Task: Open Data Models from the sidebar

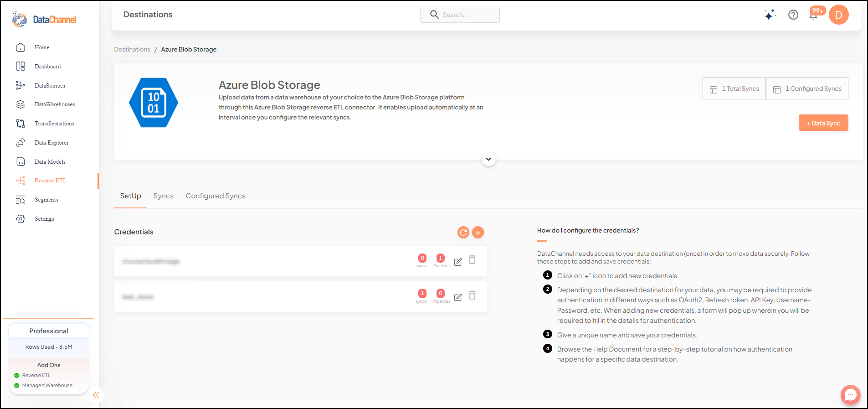Action: pyautogui.click(x=50, y=162)
